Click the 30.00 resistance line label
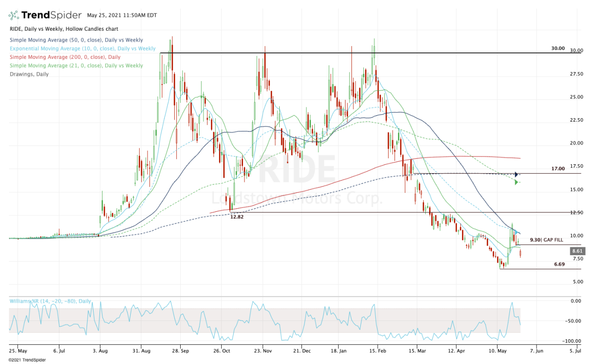This screenshot has width=594, height=364. 558,48
